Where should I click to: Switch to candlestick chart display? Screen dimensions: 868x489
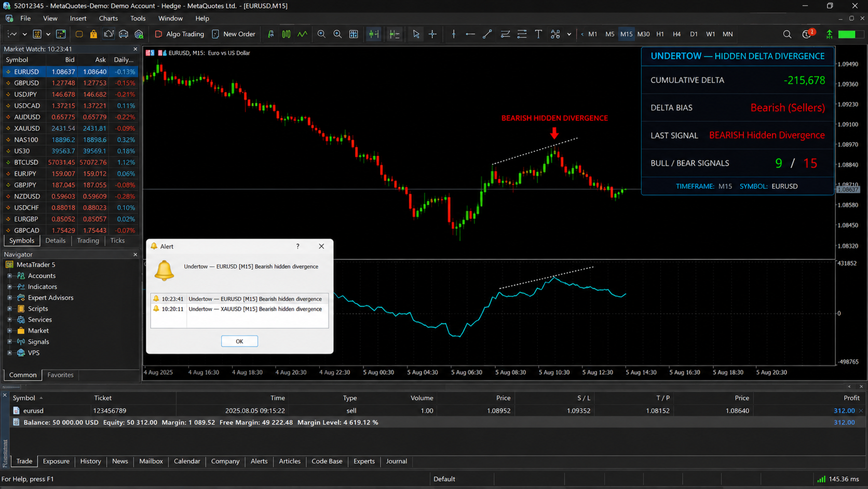coord(286,34)
